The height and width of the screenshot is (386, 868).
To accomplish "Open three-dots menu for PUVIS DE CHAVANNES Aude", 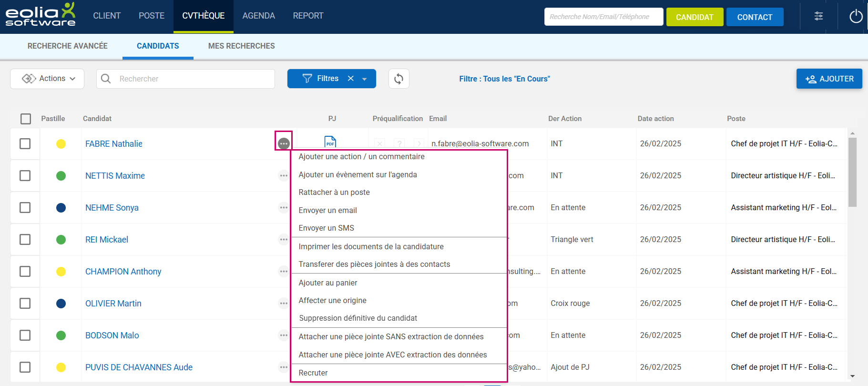I will (284, 367).
